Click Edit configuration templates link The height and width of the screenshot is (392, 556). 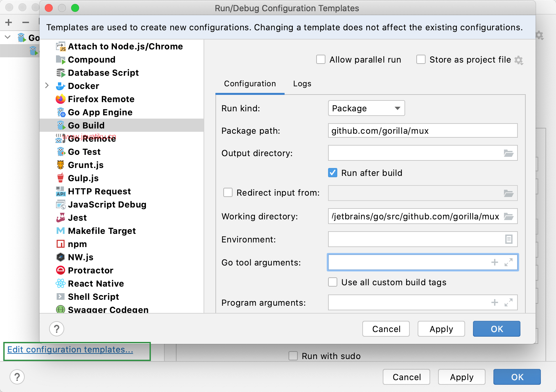pyautogui.click(x=70, y=350)
